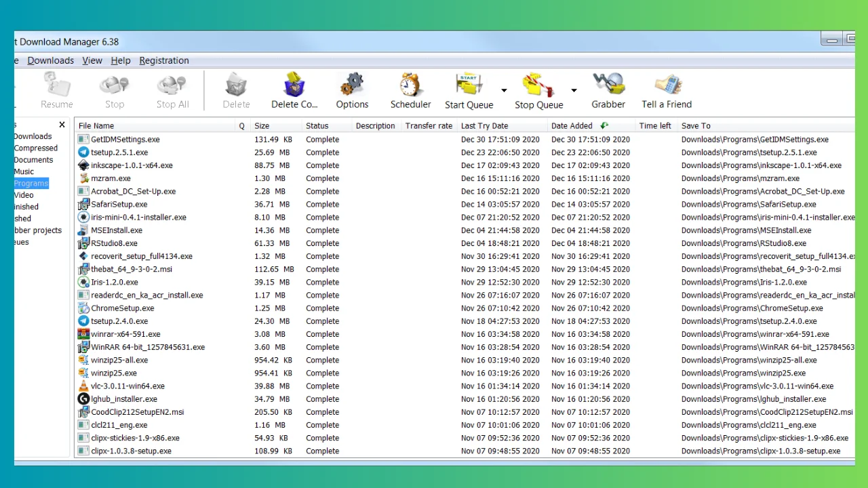This screenshot has width=868, height=488.
Task: Click the Resume toolbar icon
Action: point(57,84)
